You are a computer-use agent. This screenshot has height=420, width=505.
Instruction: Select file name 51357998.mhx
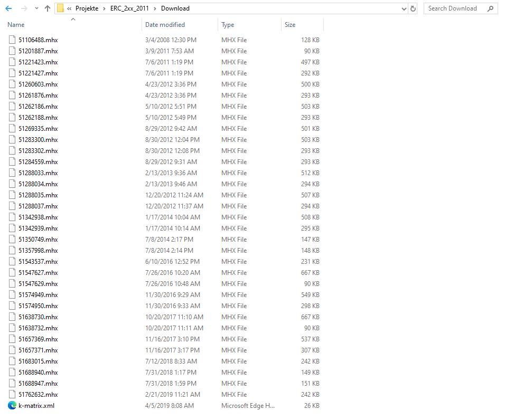point(38,251)
